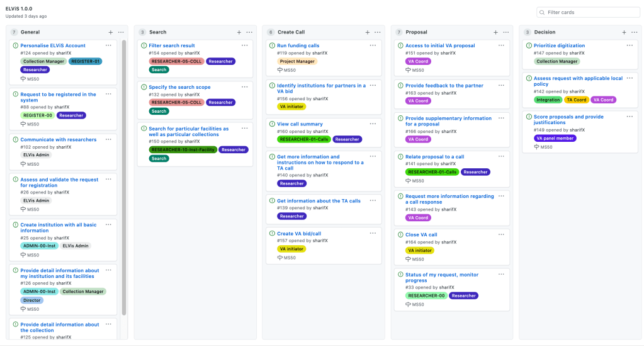The width and height of the screenshot is (644, 346).
Task: Click the RESEARCHER-05-COLL label on Filter search result
Action: [176, 61]
